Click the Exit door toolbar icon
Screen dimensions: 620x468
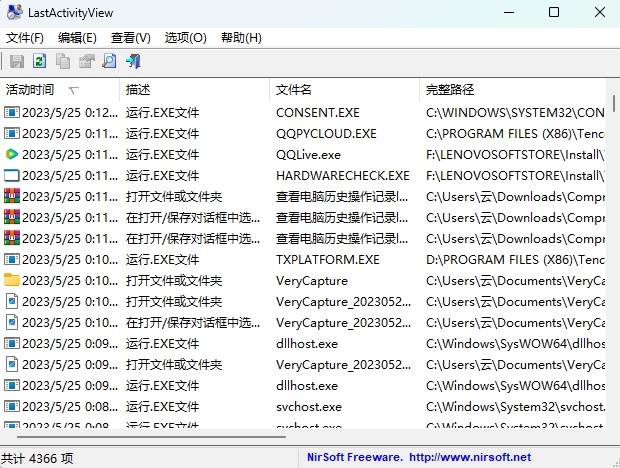click(133, 62)
